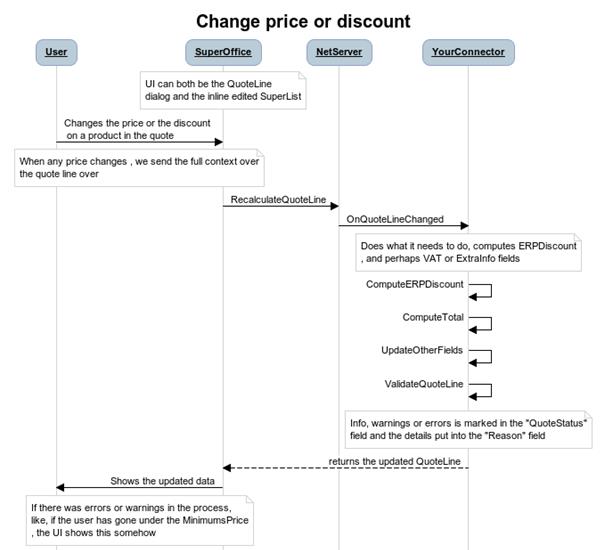Select the QuoteLine dialog UI note
This screenshot has height=550, width=605.
click(223, 90)
